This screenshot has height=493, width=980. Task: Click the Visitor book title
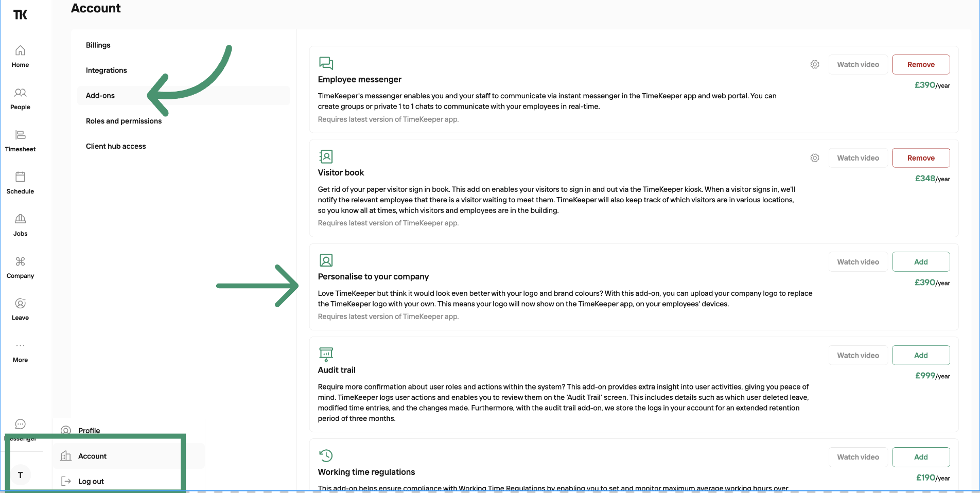point(341,173)
